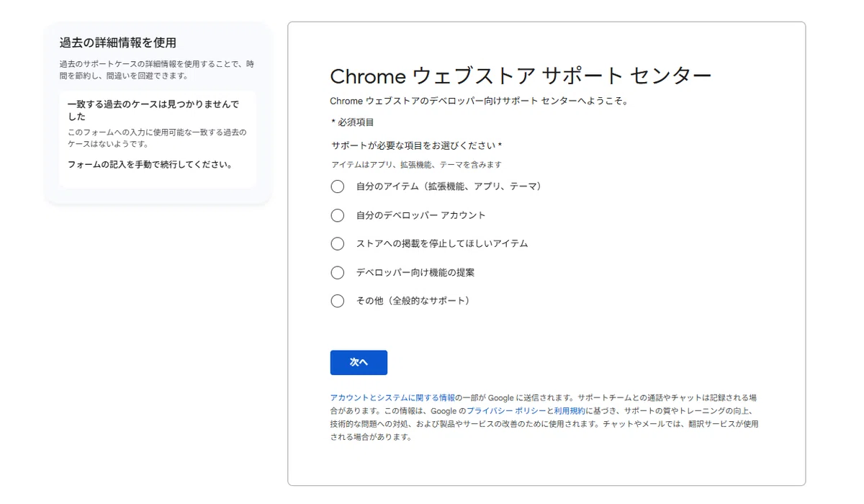Open the プライバシー ポリシー link

[506, 410]
